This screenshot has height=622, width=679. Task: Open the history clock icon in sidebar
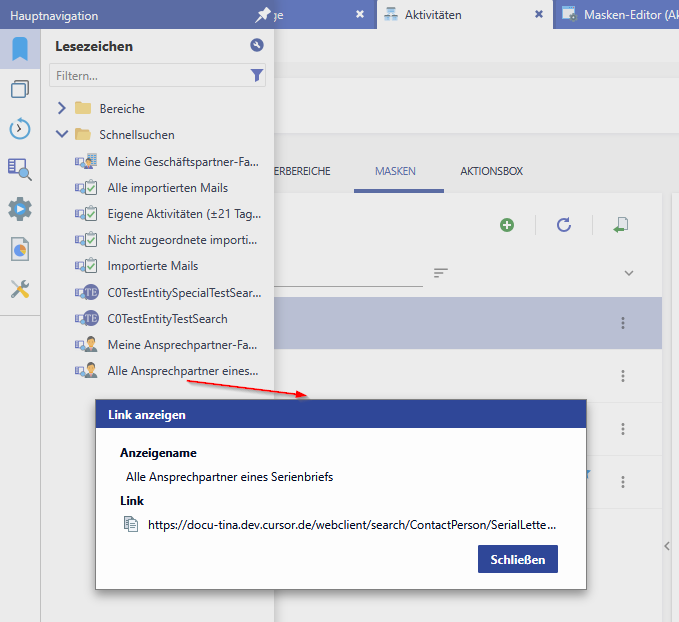click(x=20, y=129)
